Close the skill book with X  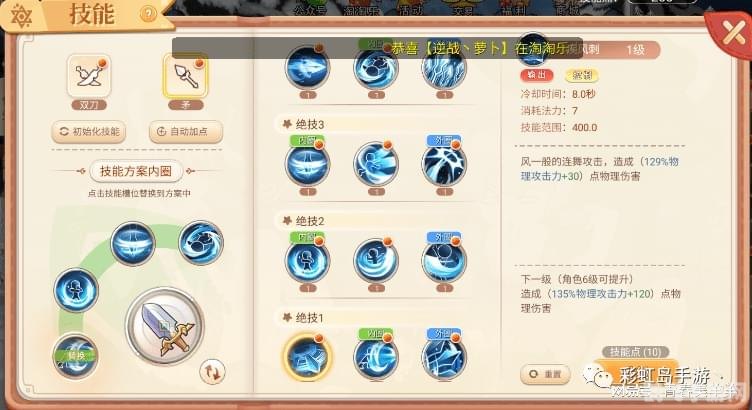[x=732, y=33]
